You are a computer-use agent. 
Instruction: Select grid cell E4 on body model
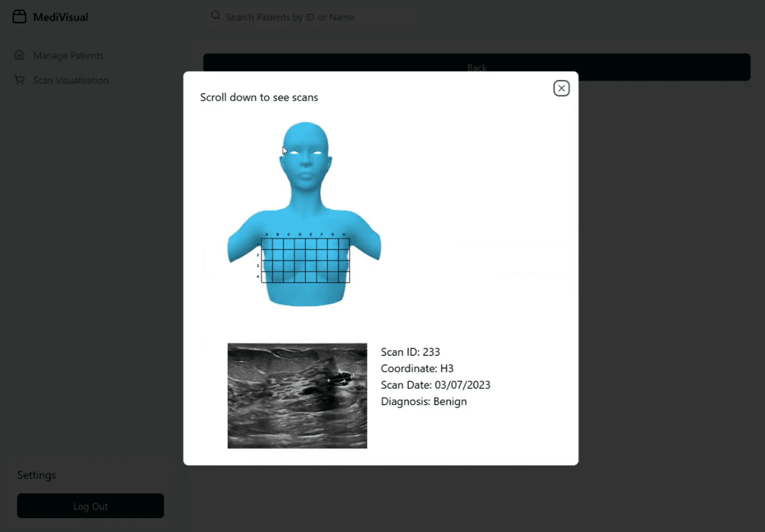tap(311, 277)
